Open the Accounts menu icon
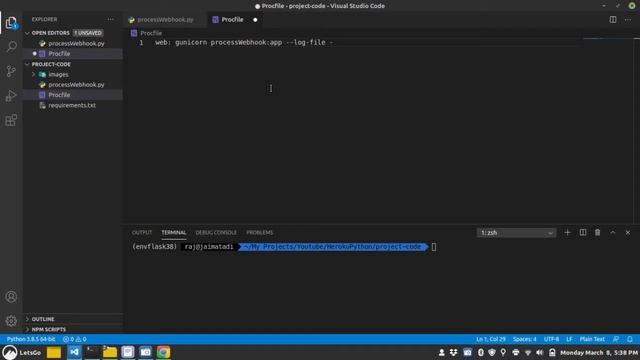This screenshot has width=640, height=360. click(x=11, y=297)
